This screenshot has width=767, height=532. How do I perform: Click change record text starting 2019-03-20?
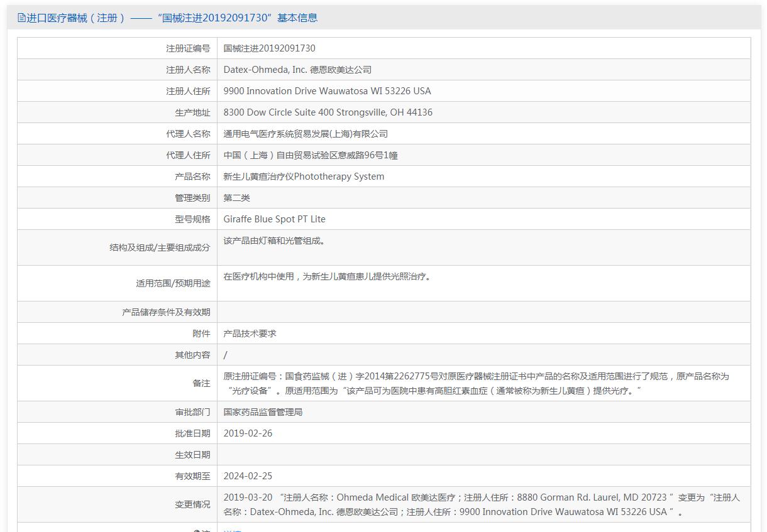[482, 504]
